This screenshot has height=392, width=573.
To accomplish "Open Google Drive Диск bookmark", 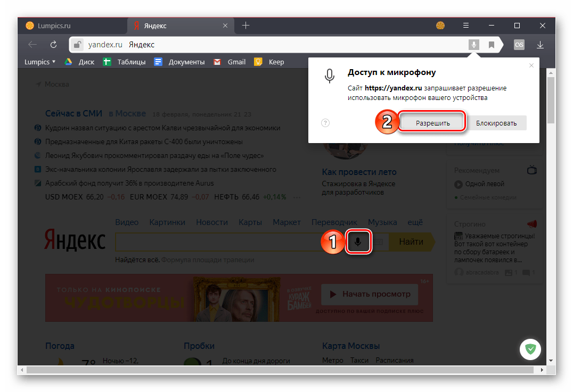I will tap(79, 62).
